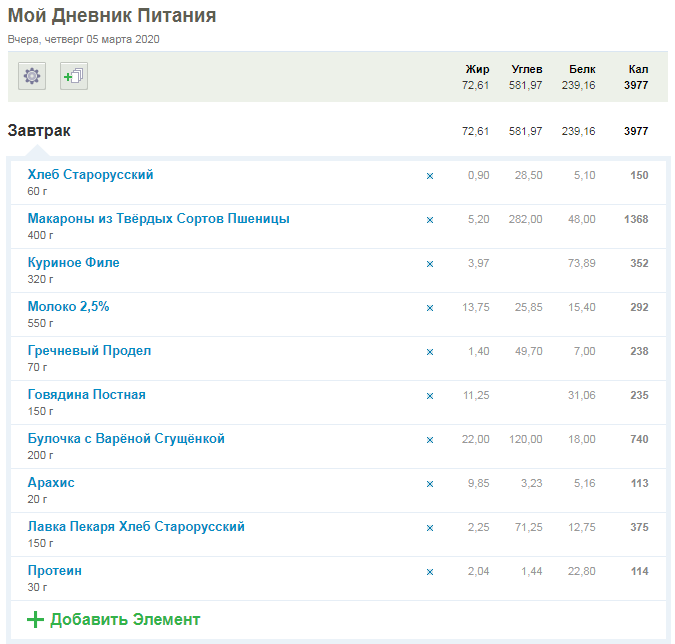Delete the Макароны entry using X
Screen dimensions: 675x644
[x=430, y=220]
